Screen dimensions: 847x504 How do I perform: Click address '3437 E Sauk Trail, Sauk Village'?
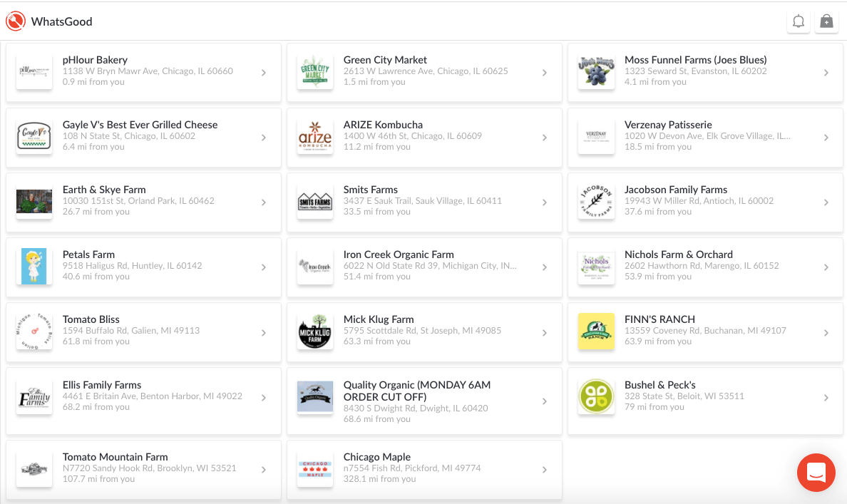pyautogui.click(x=422, y=201)
